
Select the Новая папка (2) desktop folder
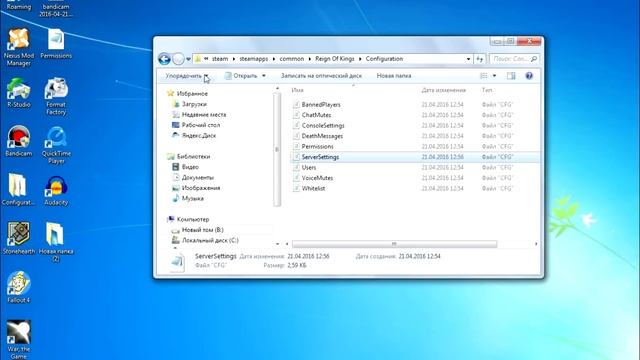coord(56,242)
